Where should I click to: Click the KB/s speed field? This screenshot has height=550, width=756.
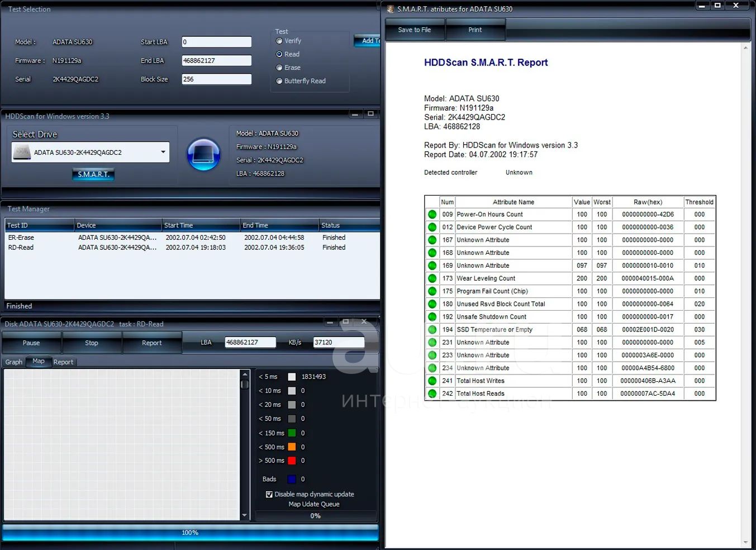pyautogui.click(x=339, y=342)
